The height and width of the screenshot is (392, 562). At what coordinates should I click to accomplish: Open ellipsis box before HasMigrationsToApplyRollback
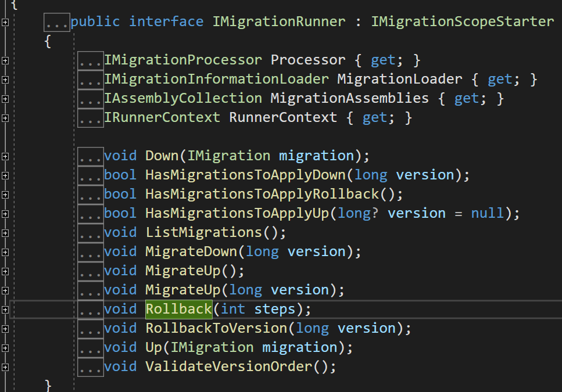pyautogui.click(x=91, y=195)
